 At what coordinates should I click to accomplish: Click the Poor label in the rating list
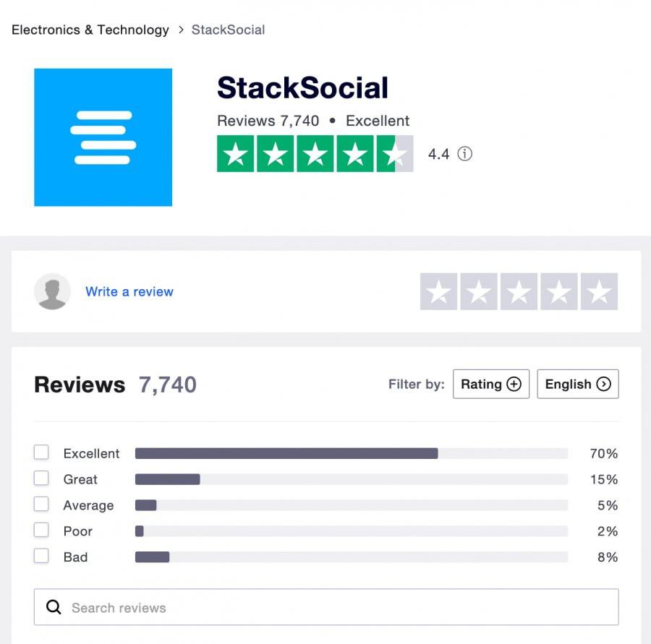[77, 531]
